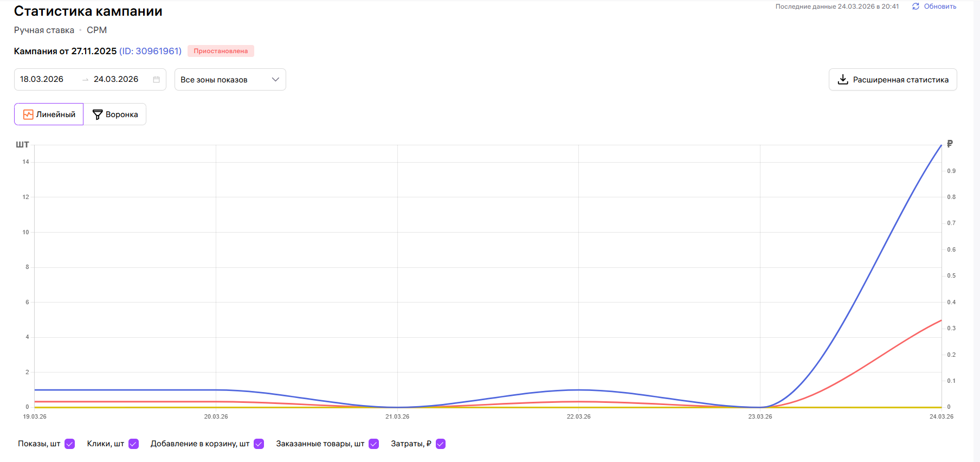980x462 pixels.
Task: Click the Обновить link
Action: point(940,7)
